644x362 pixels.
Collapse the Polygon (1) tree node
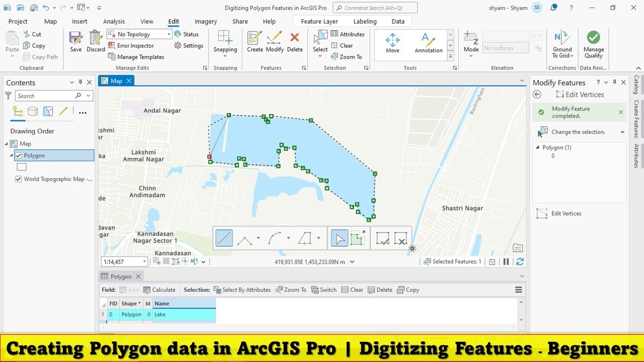[x=538, y=147]
